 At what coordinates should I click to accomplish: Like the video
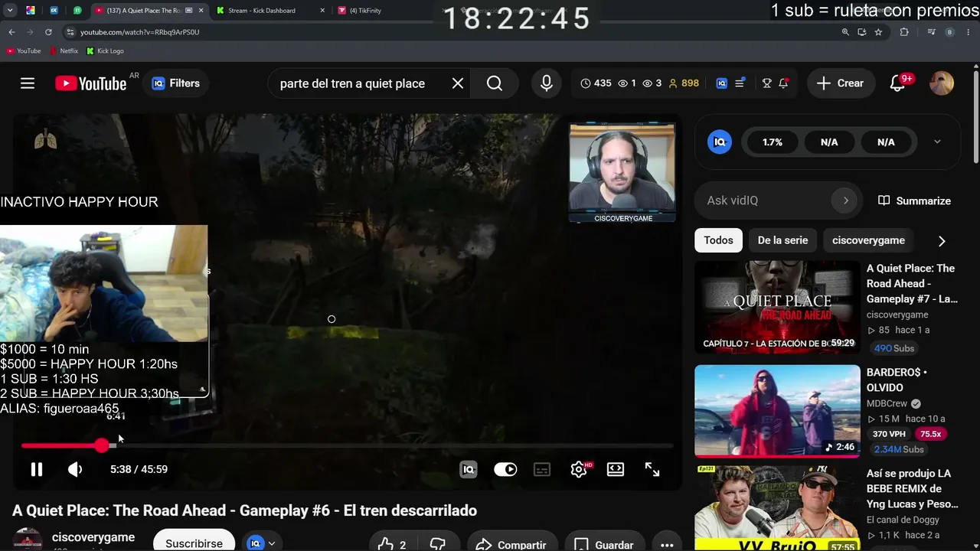(x=392, y=544)
